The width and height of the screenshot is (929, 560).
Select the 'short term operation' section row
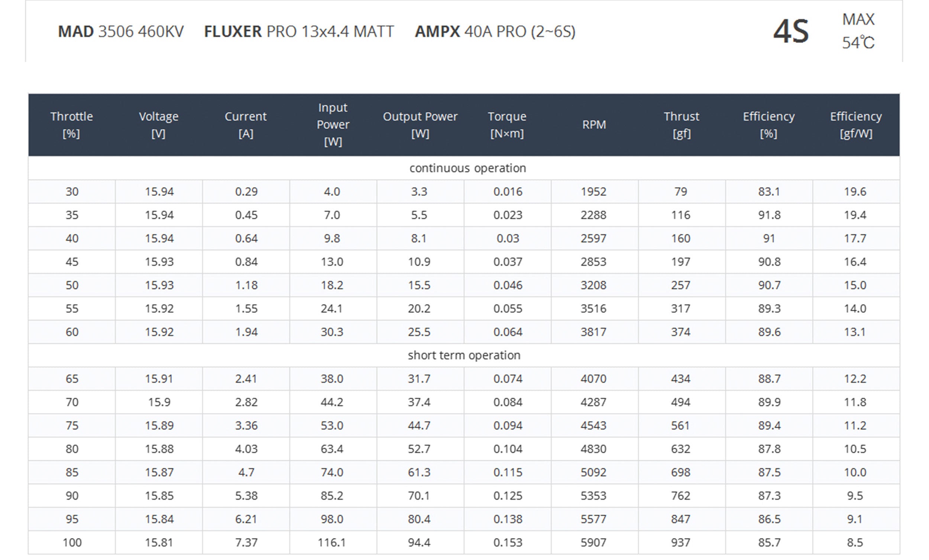tap(464, 355)
